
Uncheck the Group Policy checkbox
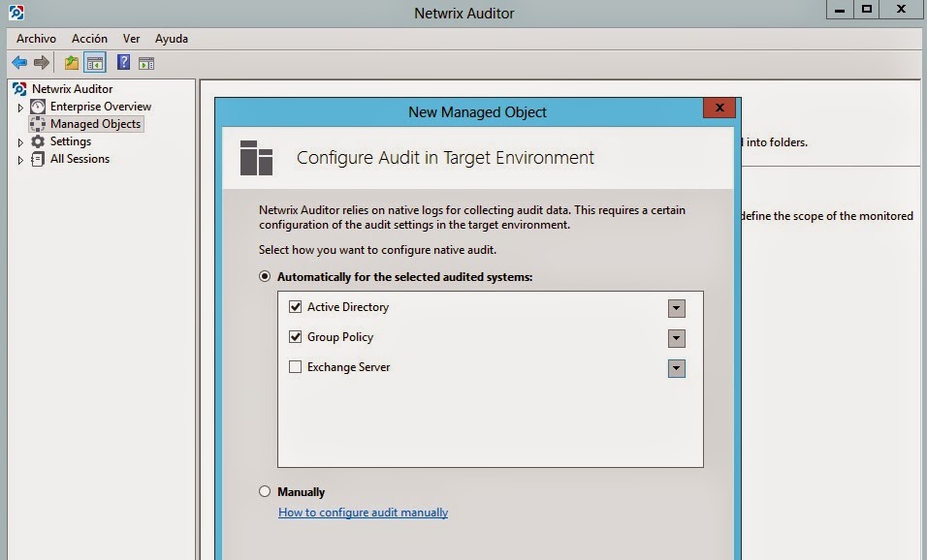point(296,337)
